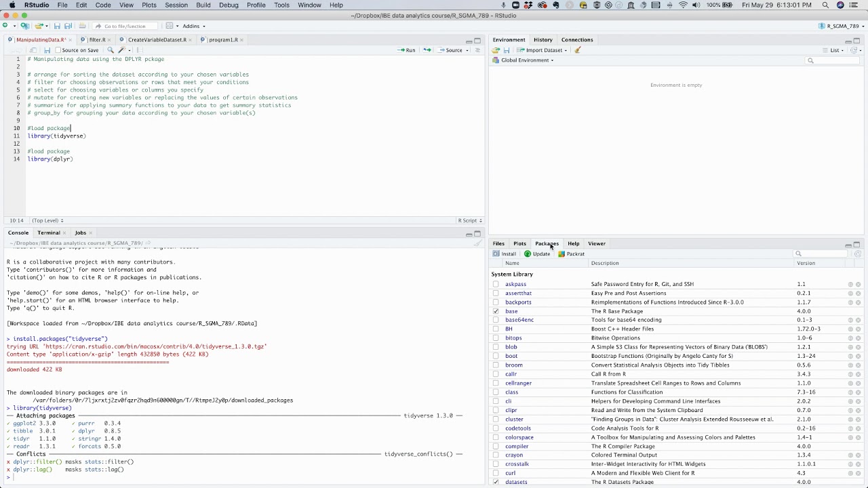Click the Go to file/function field
868x488 pixels.
(125, 26)
